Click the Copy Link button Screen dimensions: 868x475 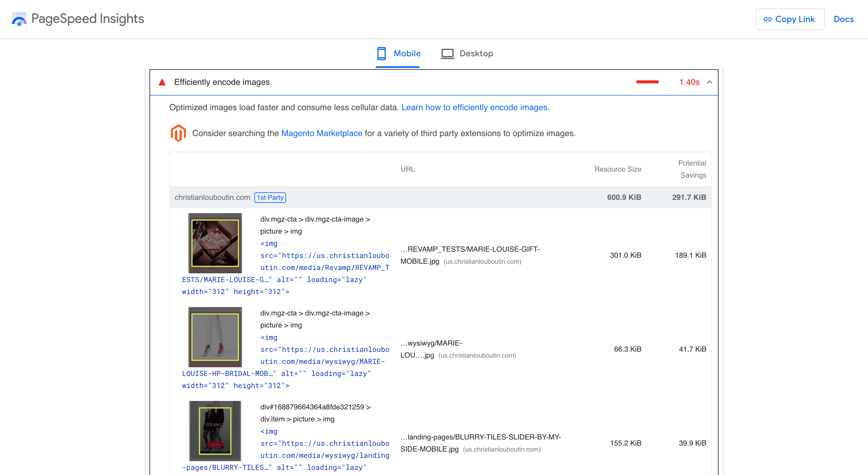coord(790,19)
